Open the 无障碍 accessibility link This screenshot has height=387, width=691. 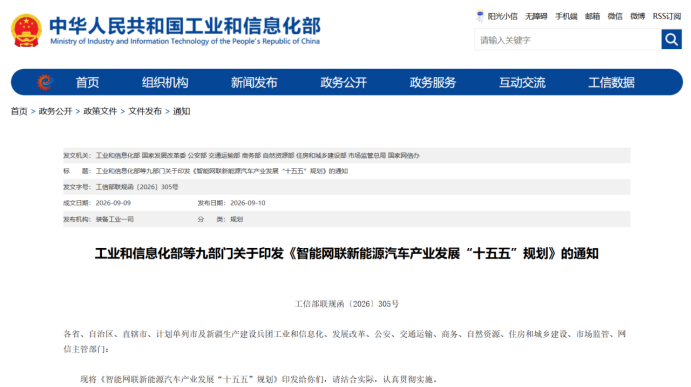click(536, 16)
